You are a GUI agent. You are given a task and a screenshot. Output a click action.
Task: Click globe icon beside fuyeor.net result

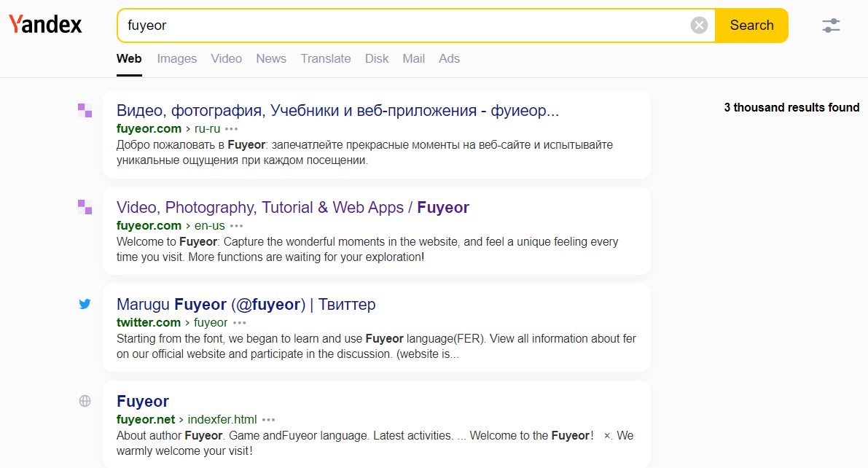[x=85, y=401]
